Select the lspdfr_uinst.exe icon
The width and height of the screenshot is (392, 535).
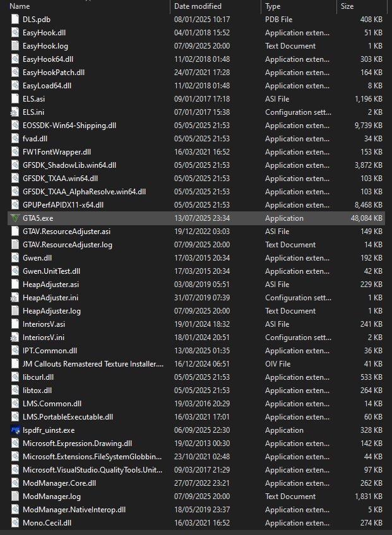15,430
